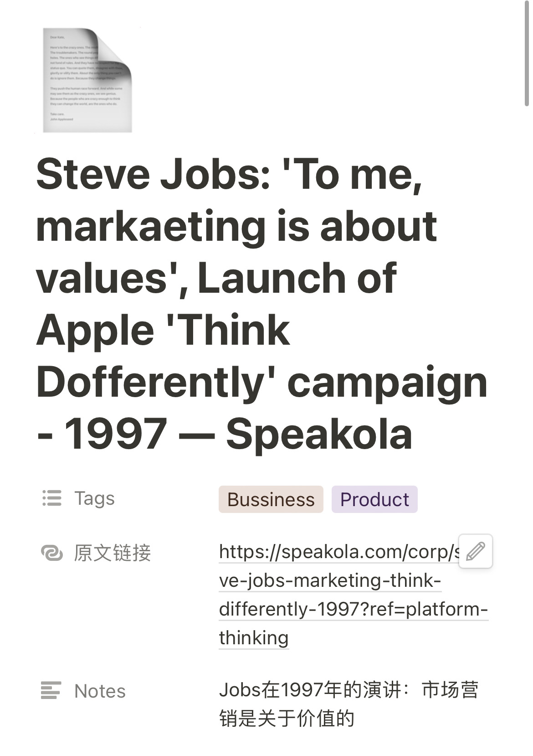Screen dimensions: 533x756
Task: Click the 'thinking' last line of URL
Action: pos(253,637)
